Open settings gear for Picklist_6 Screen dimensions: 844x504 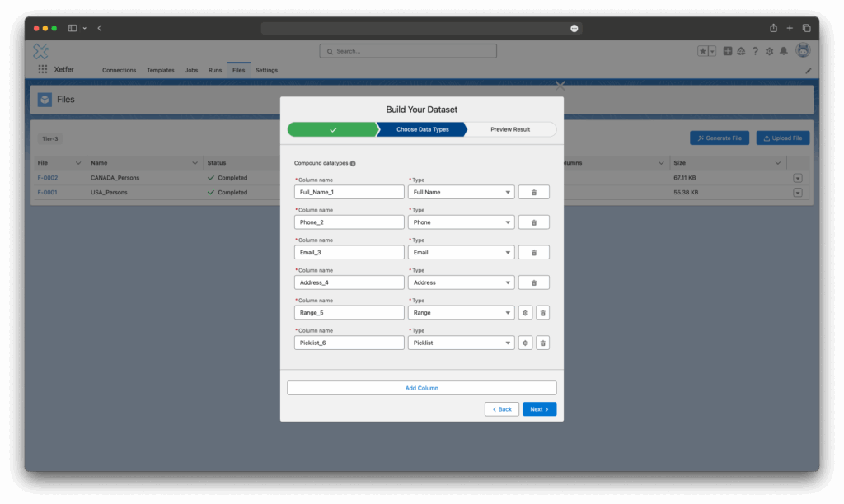click(x=525, y=343)
